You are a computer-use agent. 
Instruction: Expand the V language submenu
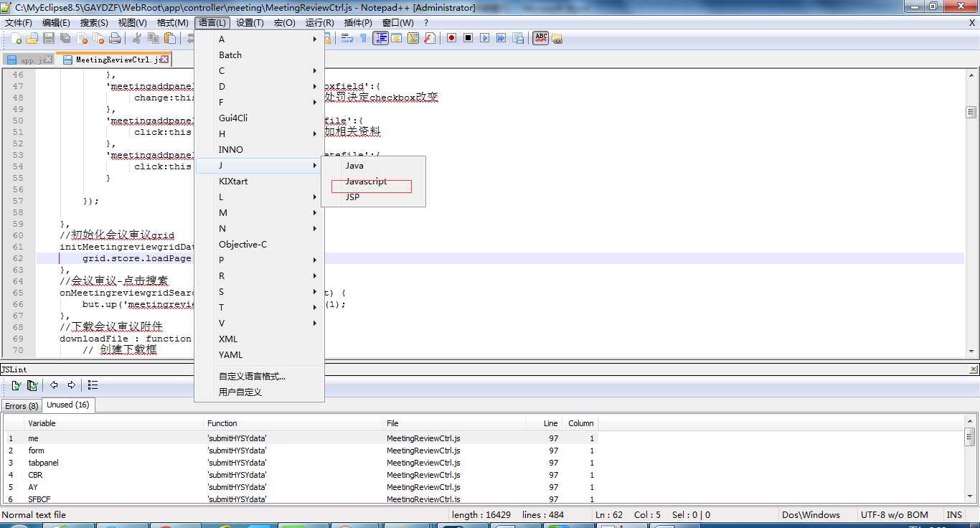point(260,324)
